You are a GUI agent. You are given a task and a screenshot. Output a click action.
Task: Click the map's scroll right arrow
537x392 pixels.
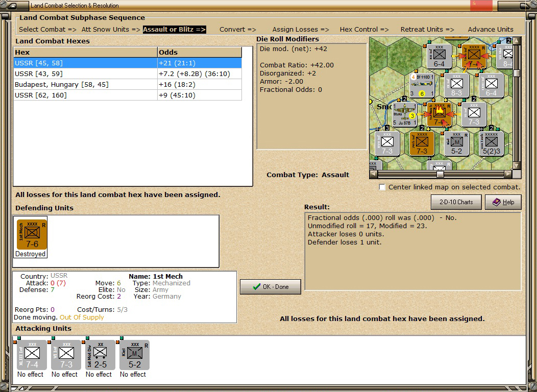(508, 174)
